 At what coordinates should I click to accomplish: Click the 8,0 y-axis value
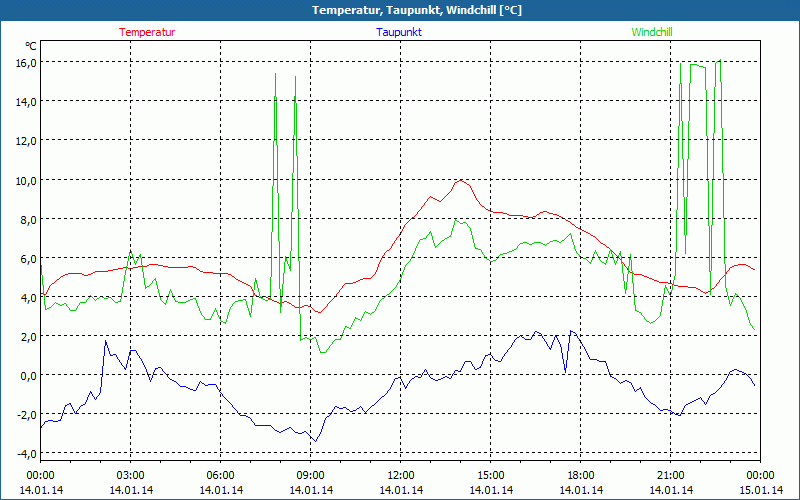29,219
